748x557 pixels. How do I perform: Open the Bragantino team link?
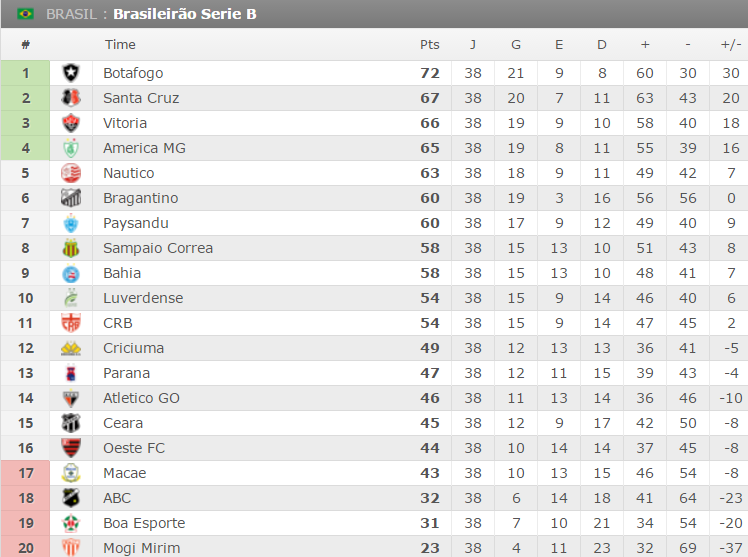141,198
